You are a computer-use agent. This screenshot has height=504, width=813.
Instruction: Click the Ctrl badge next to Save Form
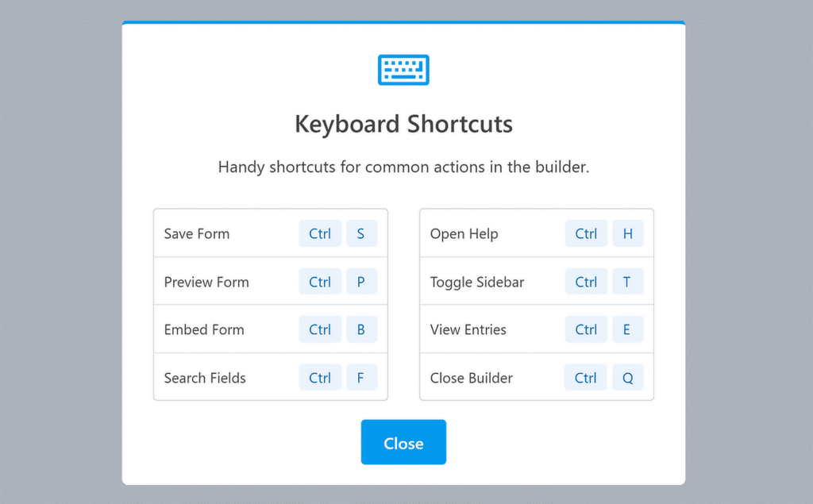319,233
